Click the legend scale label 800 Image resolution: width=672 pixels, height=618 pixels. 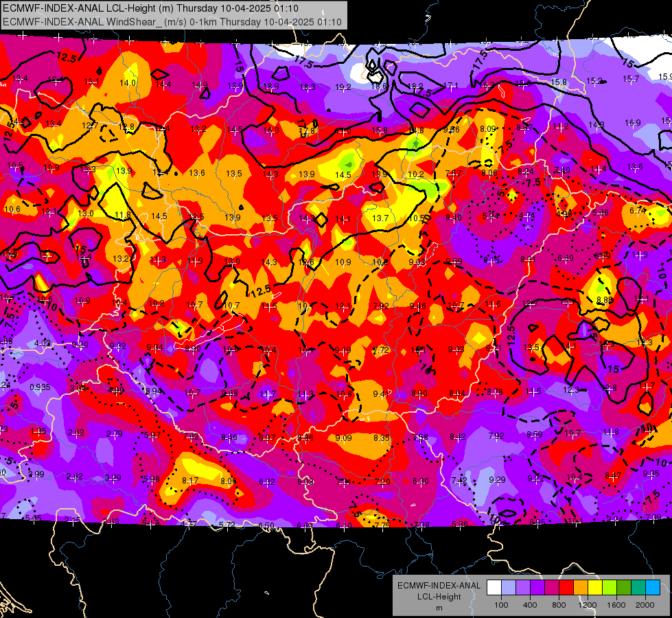(559, 605)
